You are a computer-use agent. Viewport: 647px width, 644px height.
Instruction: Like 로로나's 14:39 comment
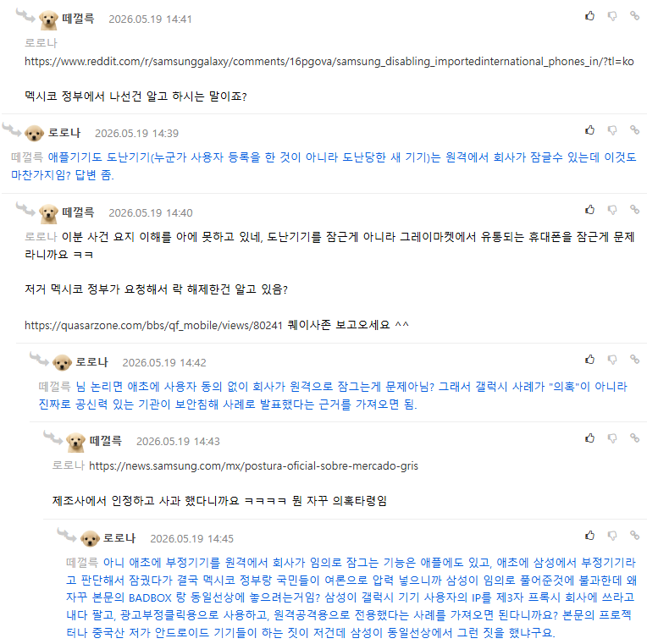coord(589,130)
